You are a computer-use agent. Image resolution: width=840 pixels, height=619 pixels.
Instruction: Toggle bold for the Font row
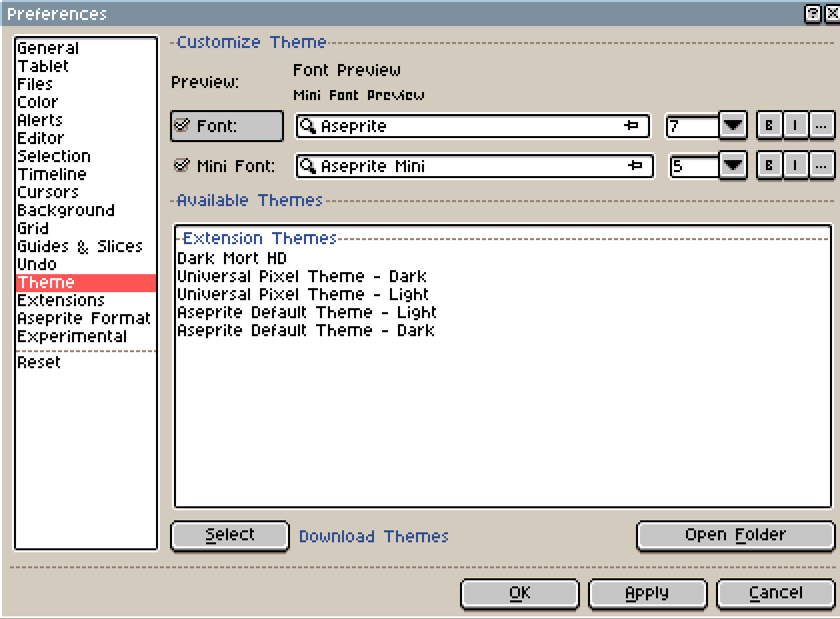(769, 125)
